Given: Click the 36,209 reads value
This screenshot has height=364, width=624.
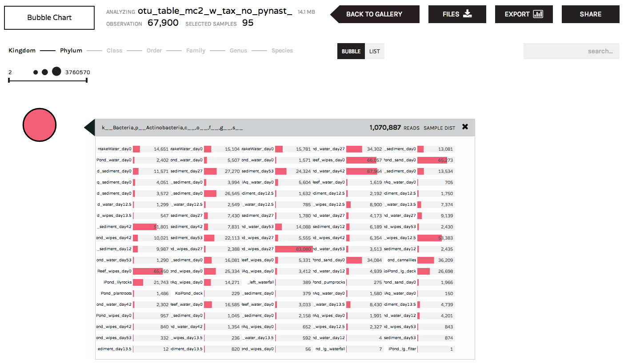Looking at the screenshot, I should [445, 260].
